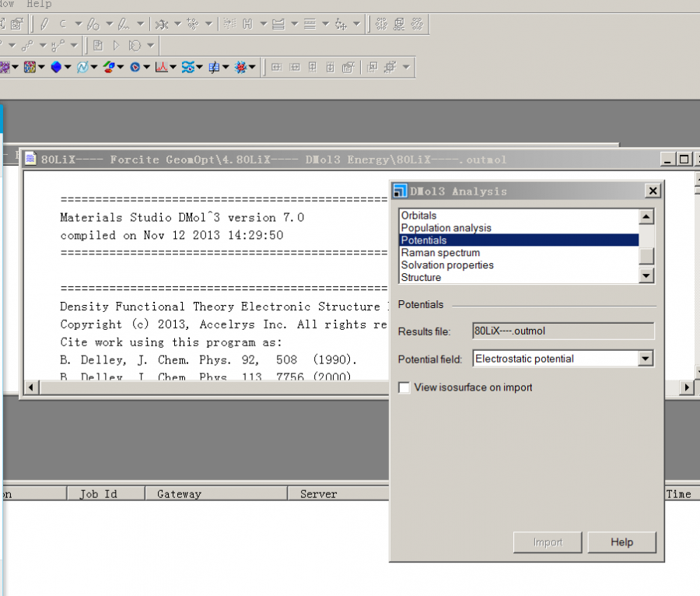Click the two-atom bond icon in second toolbar
The image size is (700, 596).
coord(28,45)
